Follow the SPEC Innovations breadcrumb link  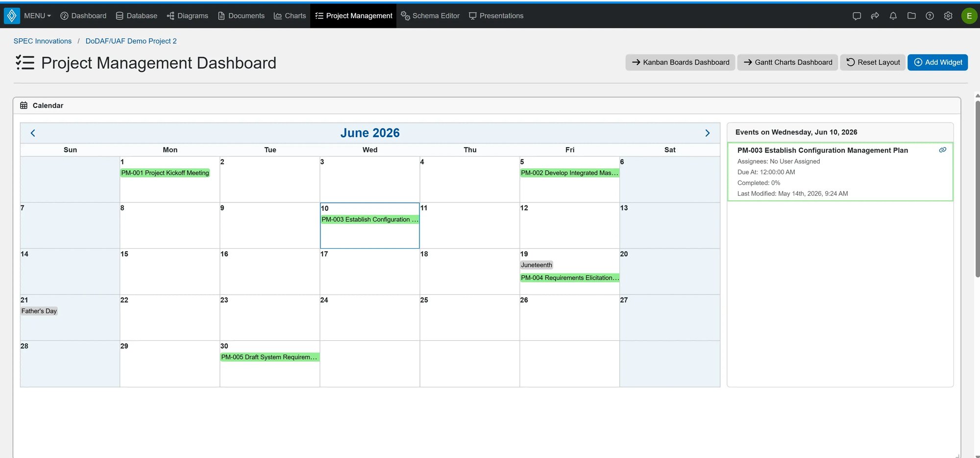43,41
